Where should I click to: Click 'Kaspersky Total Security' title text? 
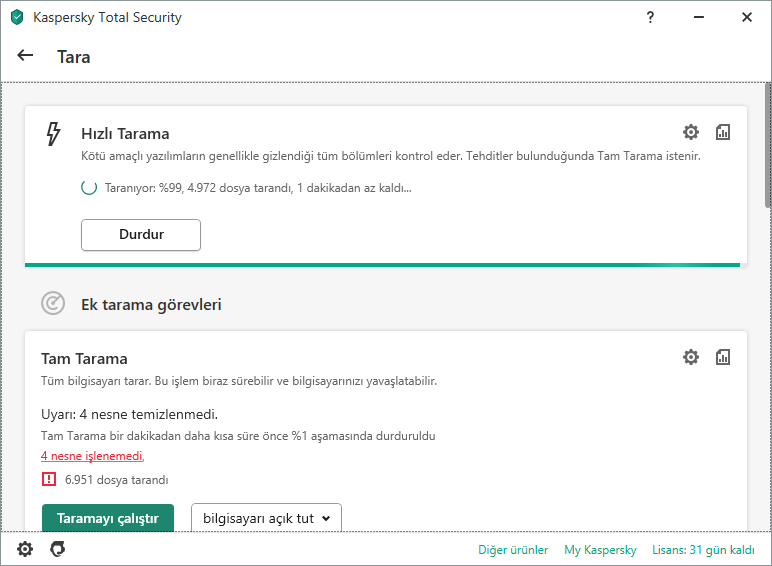(x=107, y=17)
